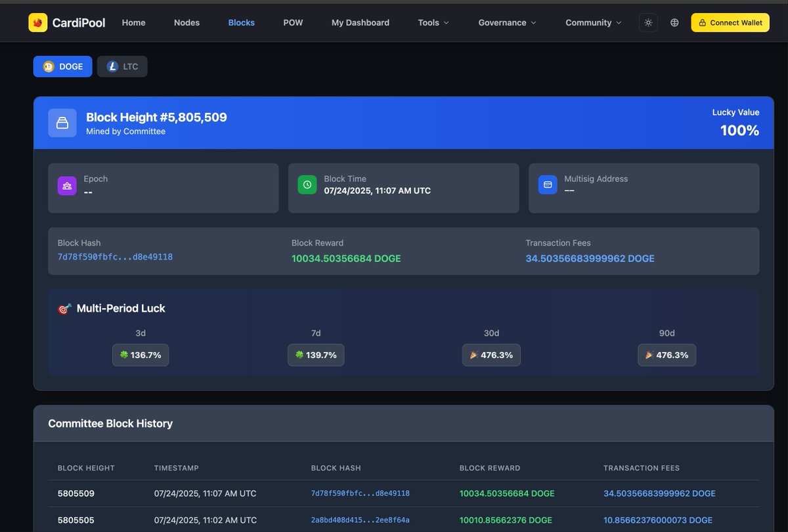Click the 139.7% 7d luck badge

coord(316,355)
